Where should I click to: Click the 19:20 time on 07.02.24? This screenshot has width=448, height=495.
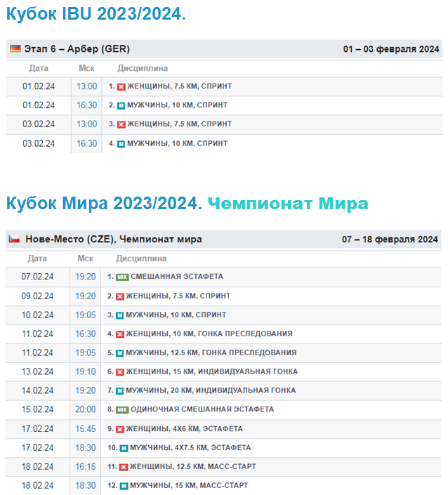click(x=86, y=277)
